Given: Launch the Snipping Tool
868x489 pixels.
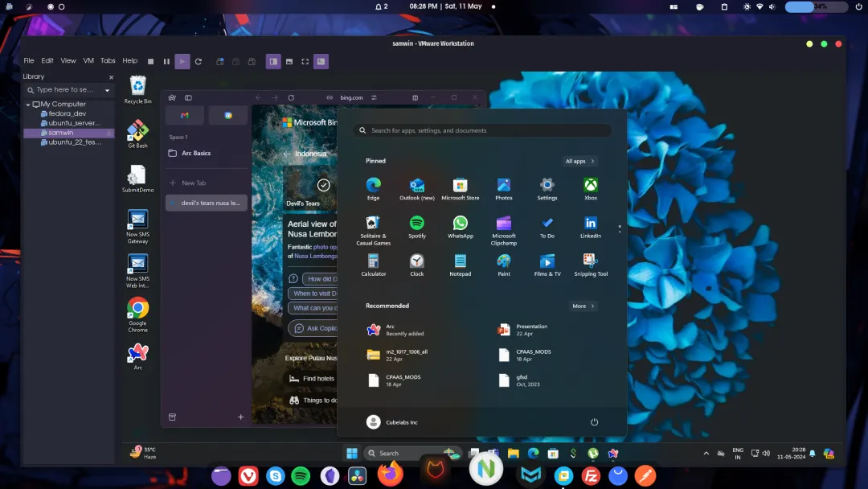Looking at the screenshot, I should pyautogui.click(x=591, y=265).
